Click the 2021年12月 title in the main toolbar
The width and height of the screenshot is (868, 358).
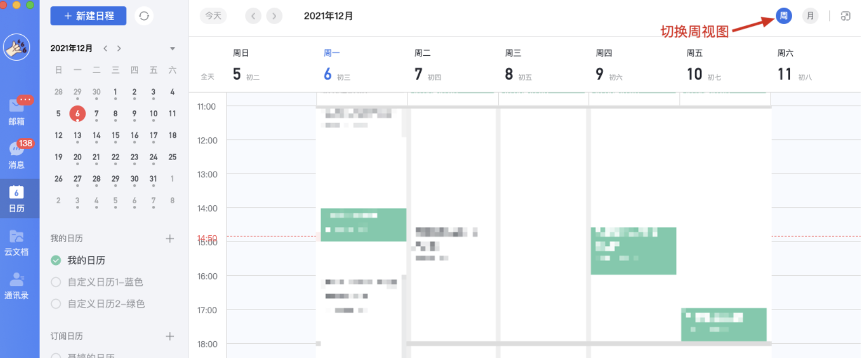pos(328,16)
